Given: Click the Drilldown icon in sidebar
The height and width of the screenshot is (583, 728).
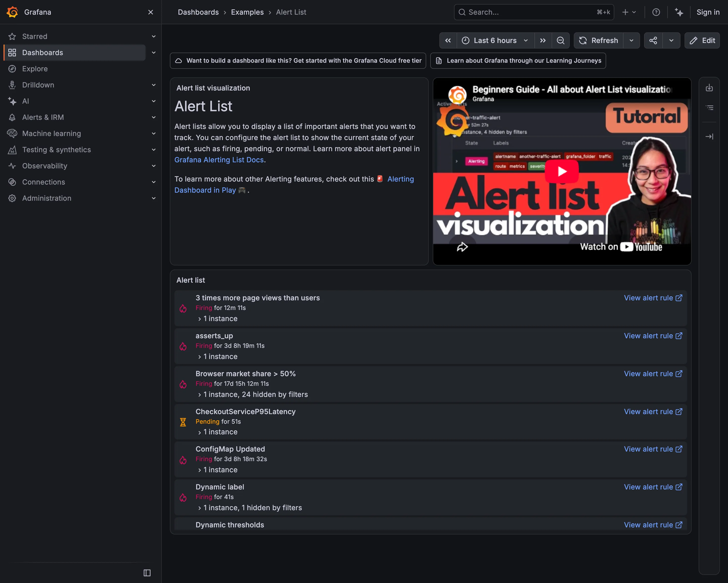Looking at the screenshot, I should pos(12,85).
